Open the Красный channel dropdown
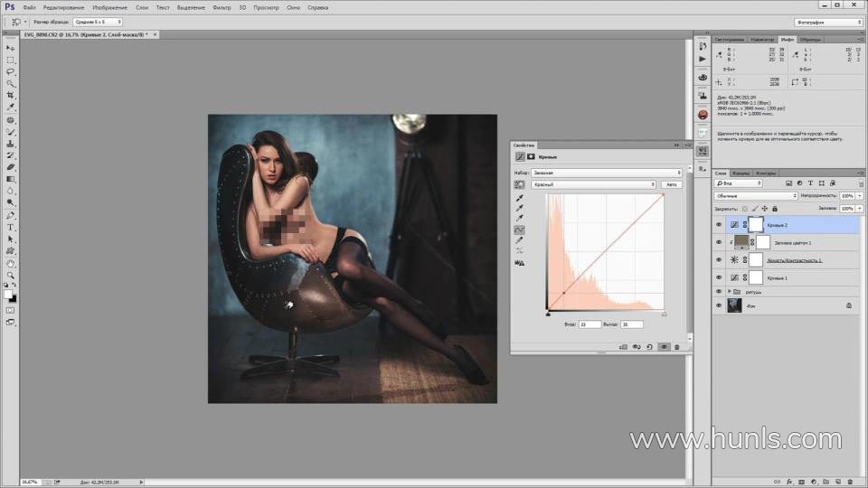This screenshot has height=488, width=868. click(x=593, y=184)
